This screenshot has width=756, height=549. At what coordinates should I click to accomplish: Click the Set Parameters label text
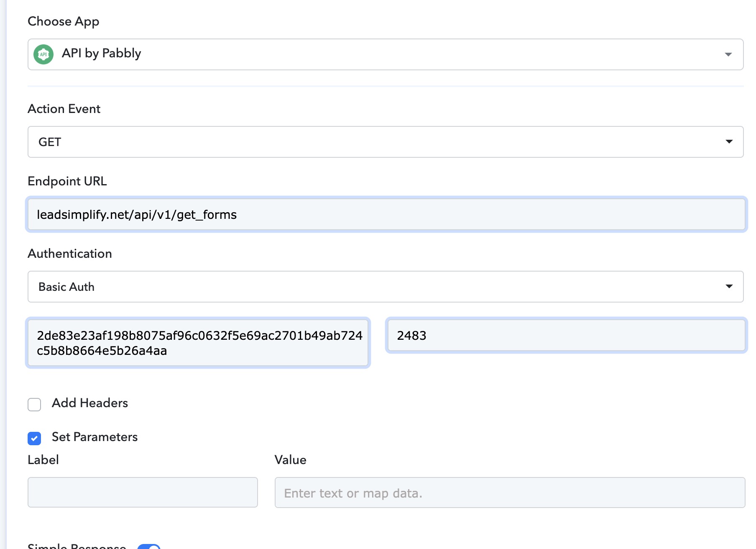94,437
